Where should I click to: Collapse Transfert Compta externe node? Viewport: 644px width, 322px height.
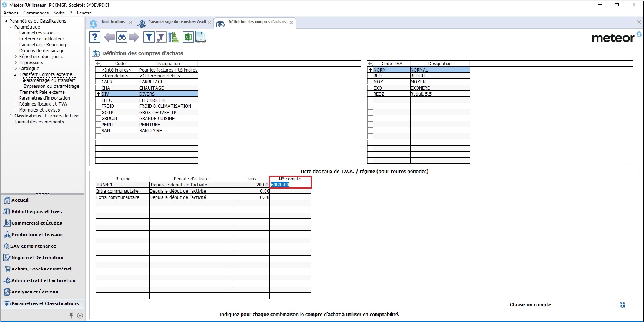click(16, 74)
